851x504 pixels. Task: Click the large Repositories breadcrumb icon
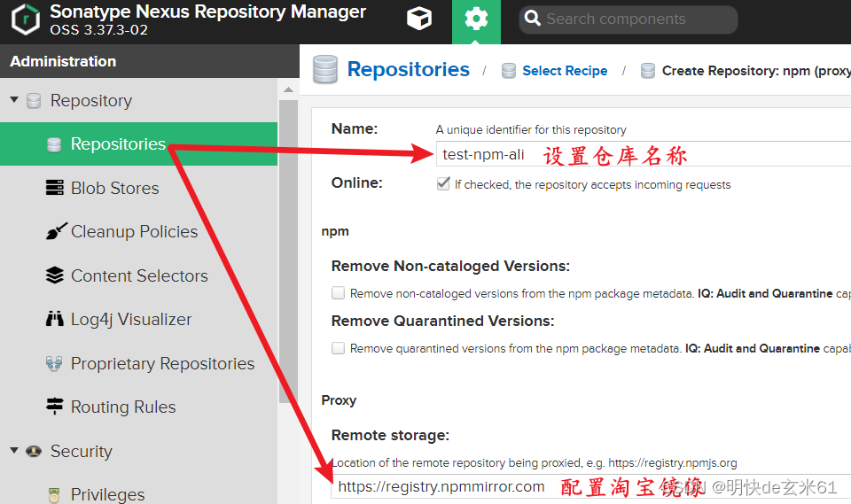pos(325,69)
